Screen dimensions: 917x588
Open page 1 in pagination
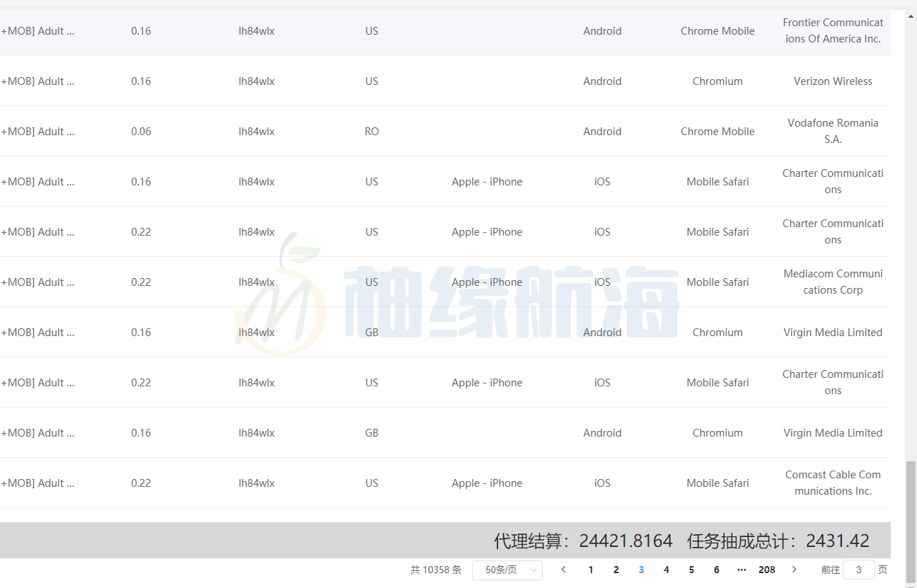(x=591, y=570)
